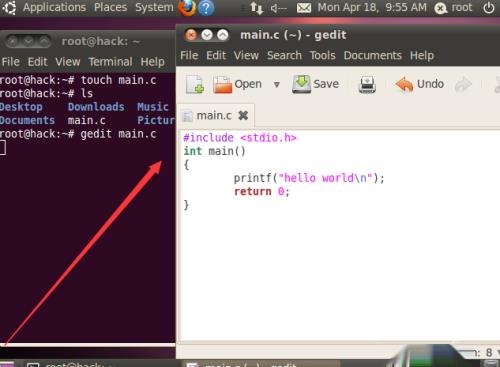This screenshot has width=500, height=367.
Task: Click the Open folder icon in gedit
Action: [222, 85]
